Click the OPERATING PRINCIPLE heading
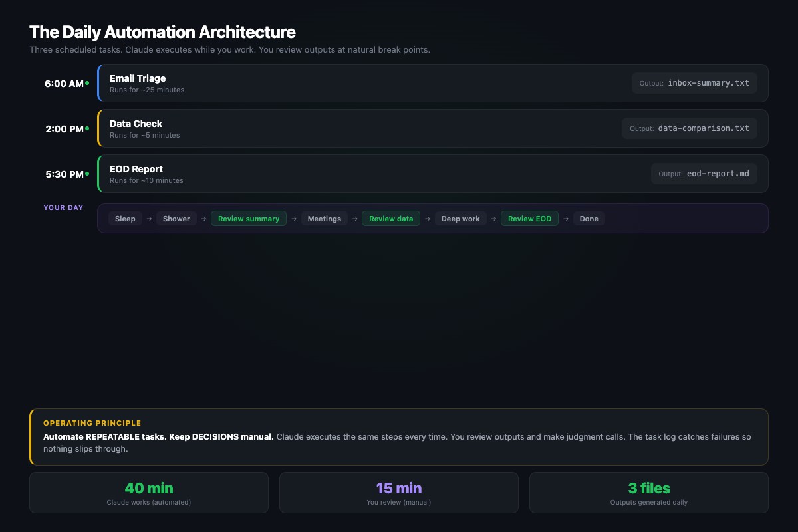 pos(92,423)
